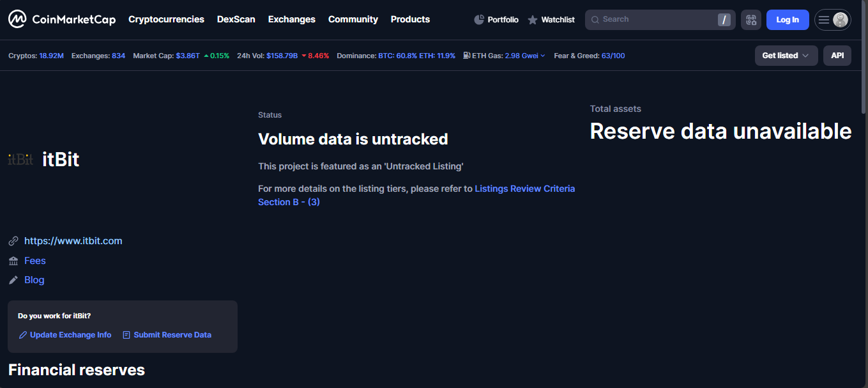Screen dimensions: 868x388
Task: Expand the Get listed dropdown
Action: pyautogui.click(x=786, y=56)
